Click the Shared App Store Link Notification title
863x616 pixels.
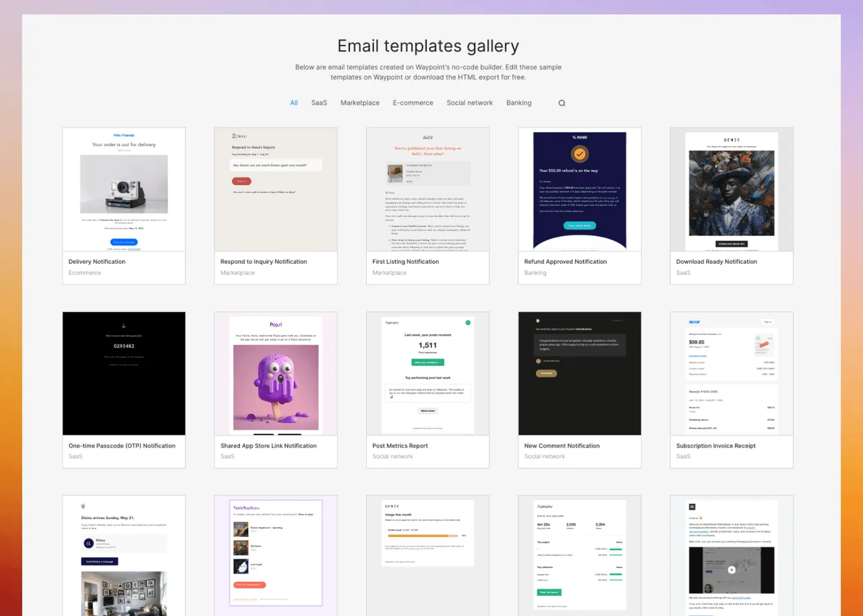268,445
